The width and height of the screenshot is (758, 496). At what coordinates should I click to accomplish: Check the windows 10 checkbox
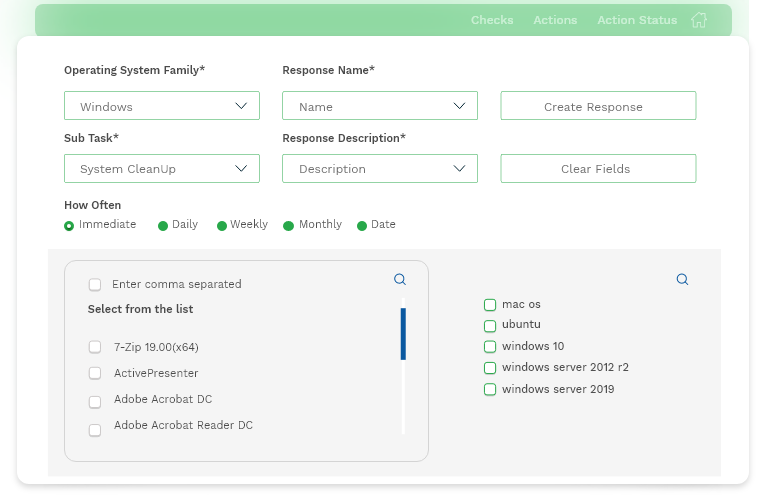pos(490,347)
